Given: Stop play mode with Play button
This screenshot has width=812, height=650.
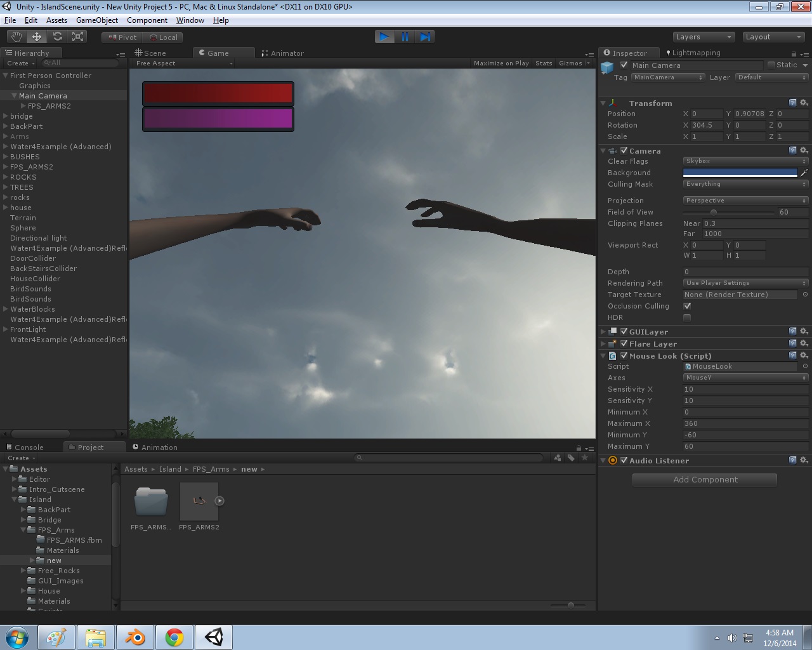Looking at the screenshot, I should (x=384, y=37).
